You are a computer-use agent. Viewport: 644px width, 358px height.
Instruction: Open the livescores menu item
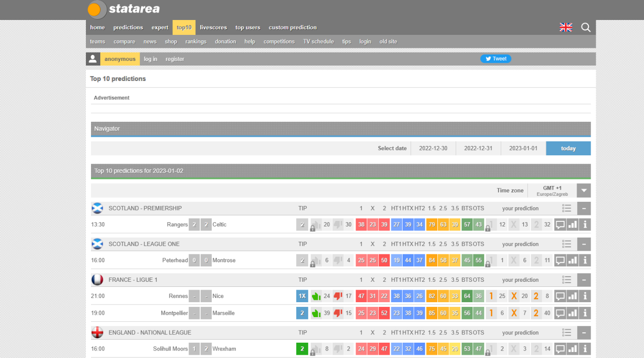pyautogui.click(x=213, y=27)
